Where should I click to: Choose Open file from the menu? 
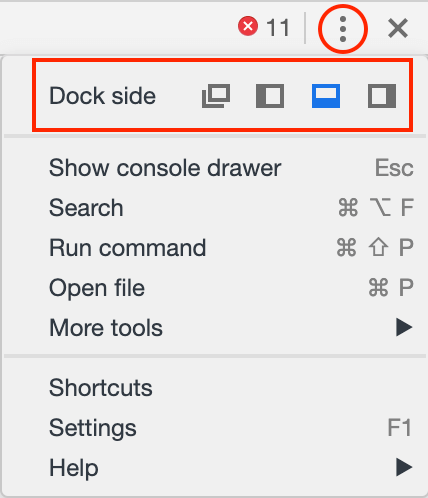pos(215,288)
